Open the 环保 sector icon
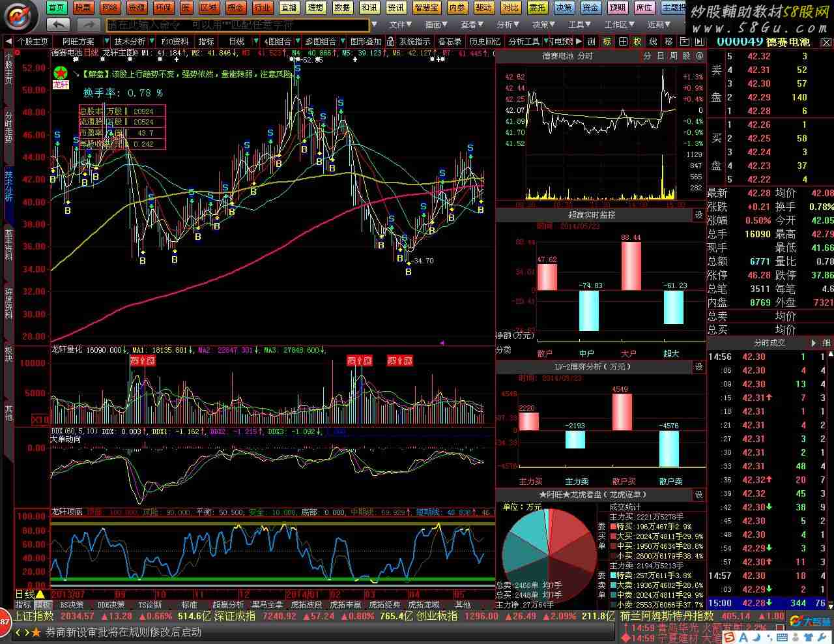834x644 pixels. pyautogui.click(x=164, y=8)
